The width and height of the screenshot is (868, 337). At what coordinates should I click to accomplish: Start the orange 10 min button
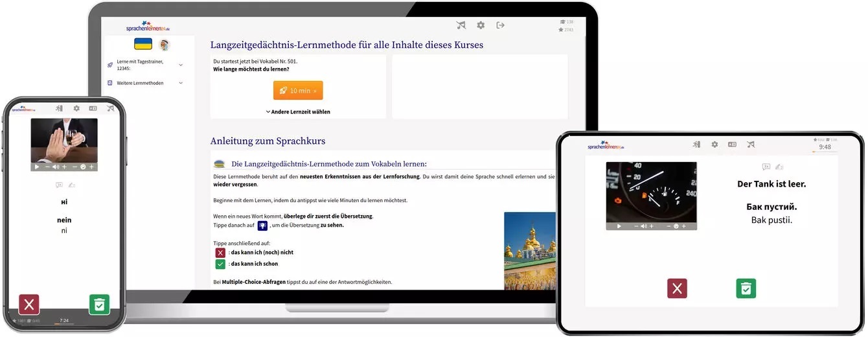coord(298,91)
